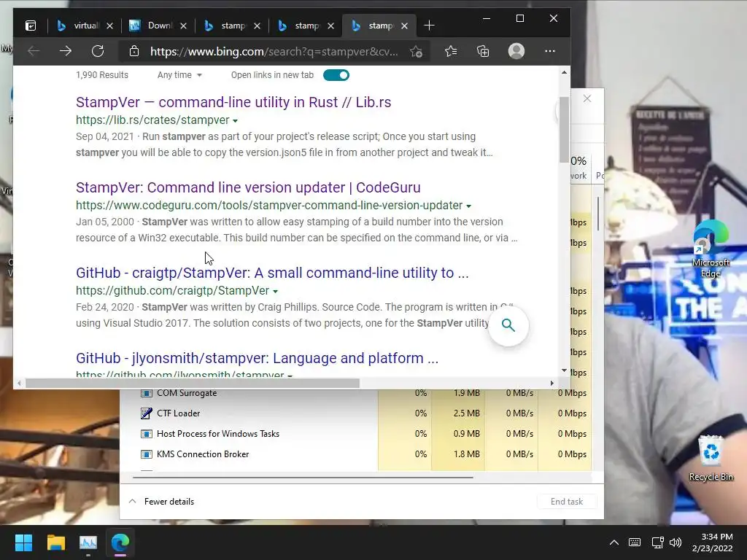Open 'StampVer: Command line version updater | CodeGuru' result
747x560 pixels.
pyautogui.click(x=248, y=187)
